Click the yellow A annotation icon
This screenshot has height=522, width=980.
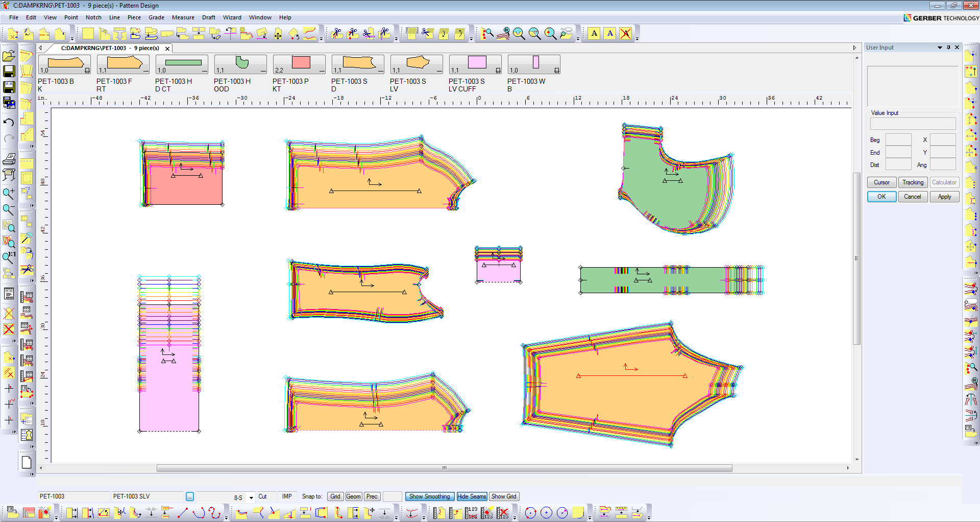coord(594,34)
